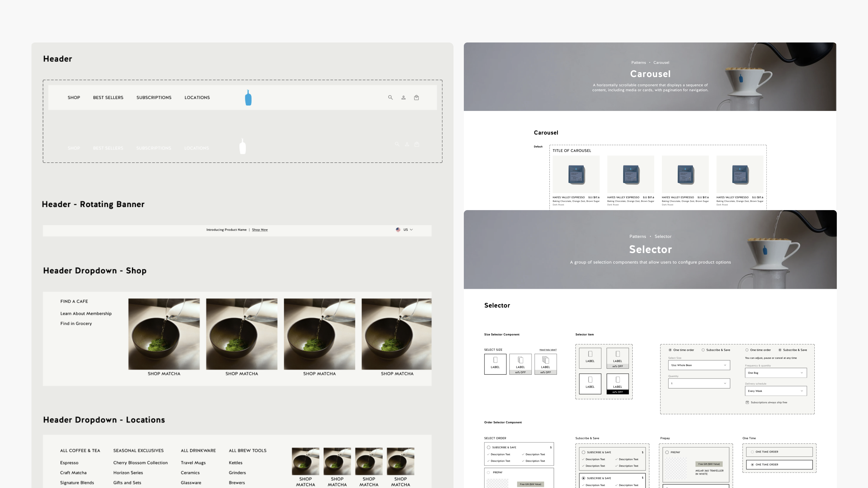
Task: Click the Find in Grocery link
Action: [76, 324]
